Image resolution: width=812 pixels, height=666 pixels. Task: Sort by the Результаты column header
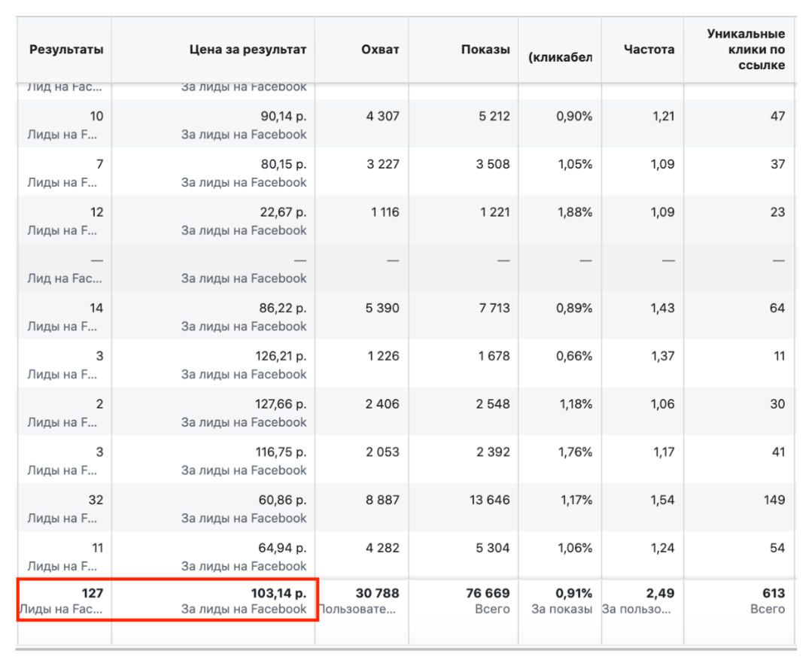tap(66, 50)
